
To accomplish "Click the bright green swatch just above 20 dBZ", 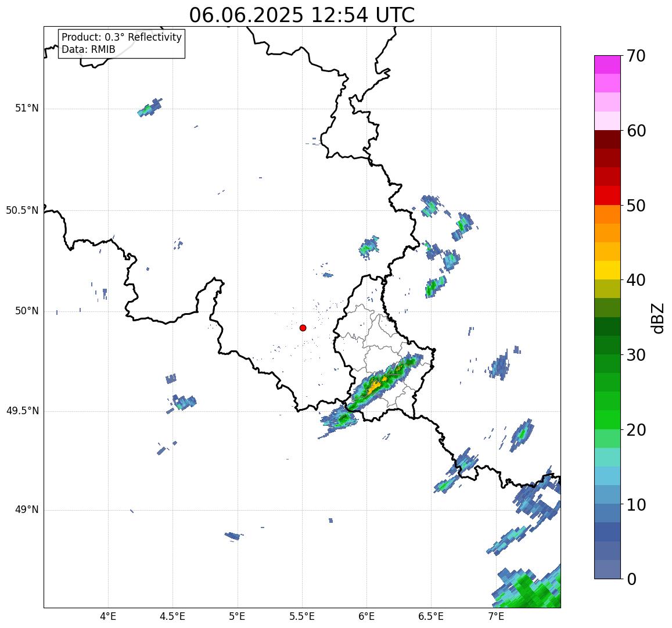I will coord(608,420).
